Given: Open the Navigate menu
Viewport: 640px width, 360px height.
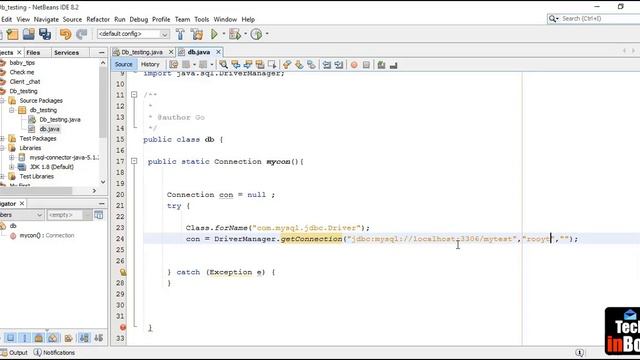Looking at the screenshot, I should [46, 19].
